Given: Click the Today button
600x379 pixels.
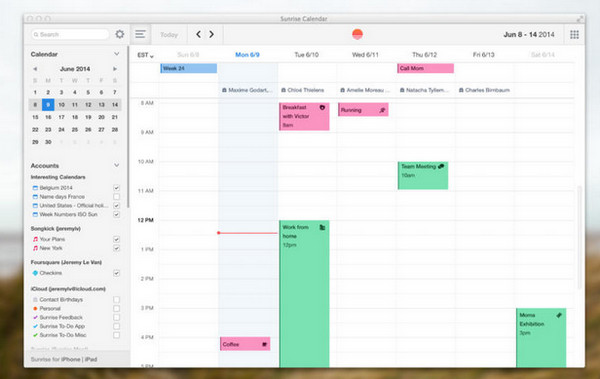Looking at the screenshot, I should pos(169,34).
